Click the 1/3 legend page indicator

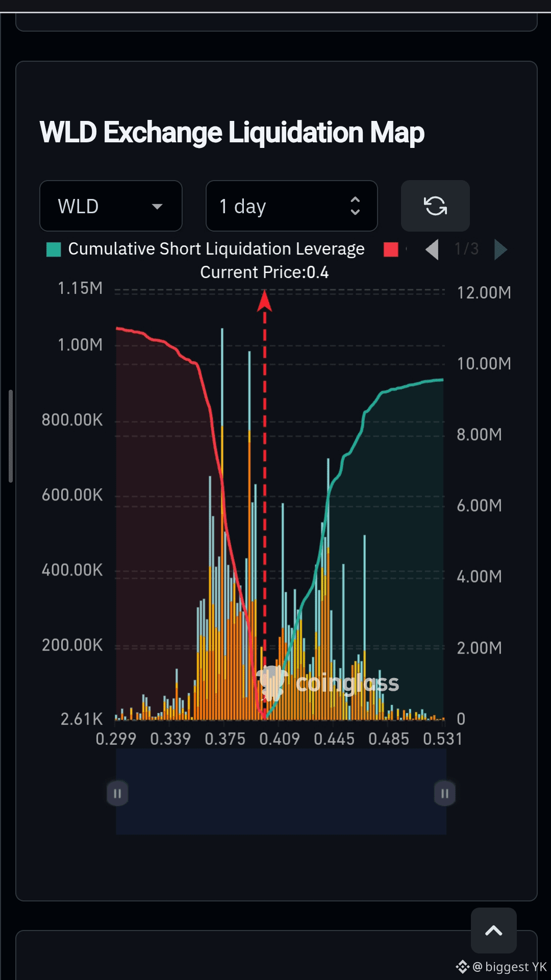(466, 249)
